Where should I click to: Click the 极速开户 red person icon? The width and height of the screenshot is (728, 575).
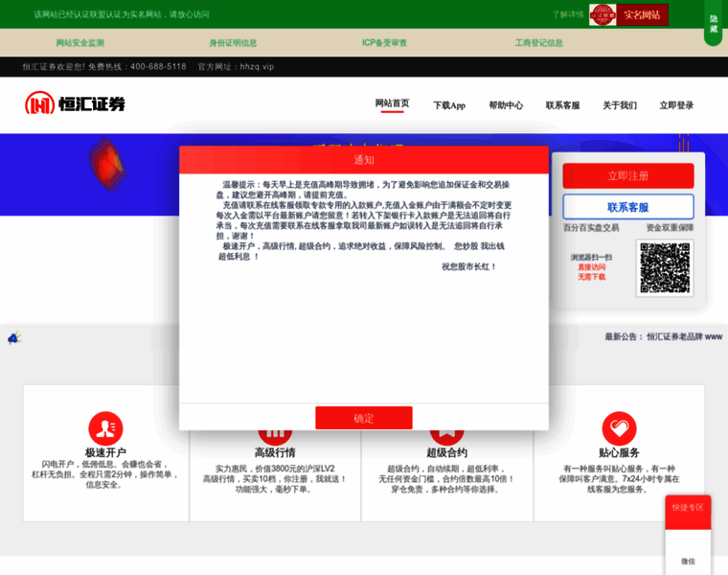point(105,428)
